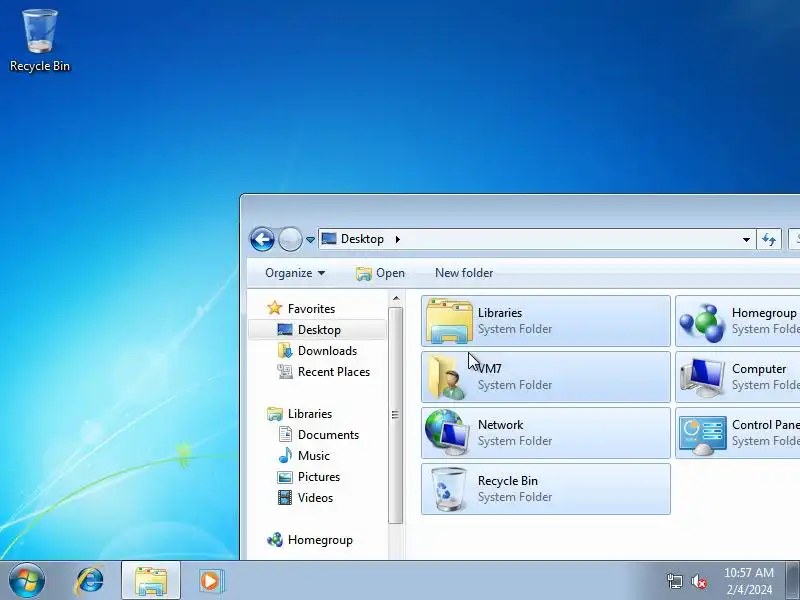Click the Music note icon in sidebar
This screenshot has height=600, width=800.
285,456
